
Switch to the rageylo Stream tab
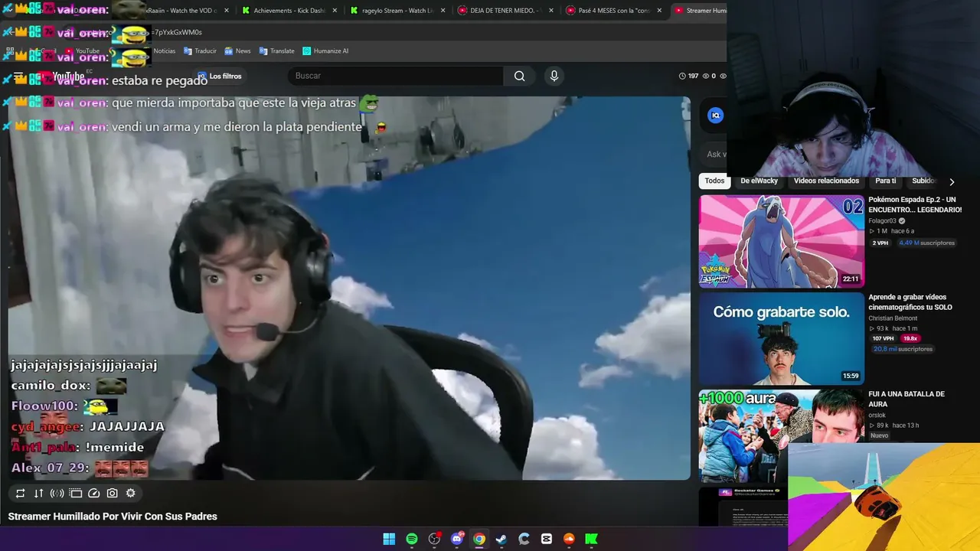pos(397,11)
